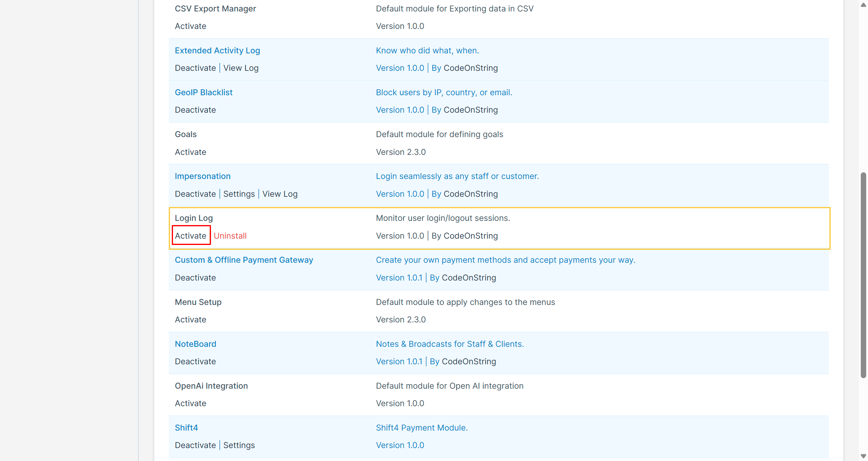Deactivate the NoteBoard module
Screen dimensions: 868x461
(x=195, y=361)
